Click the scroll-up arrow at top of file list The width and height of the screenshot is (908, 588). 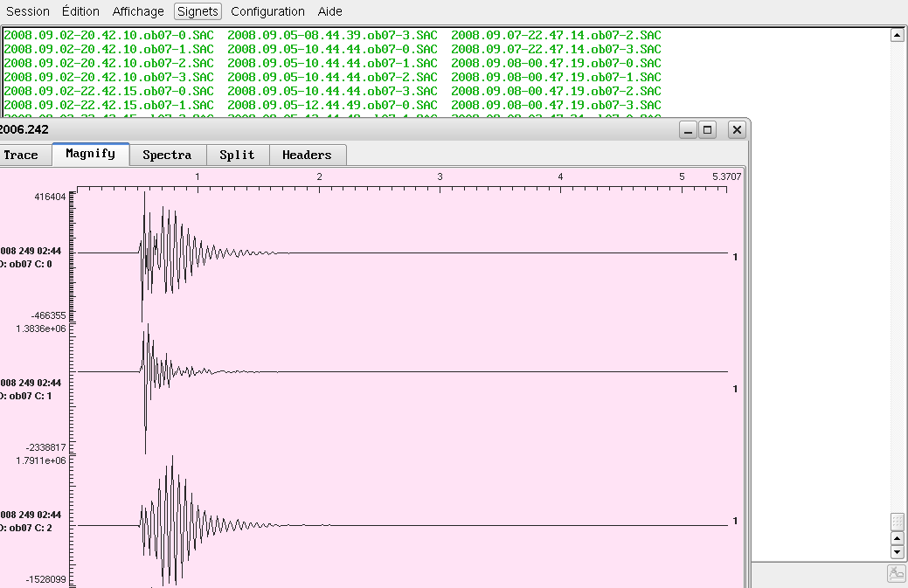tap(897, 35)
